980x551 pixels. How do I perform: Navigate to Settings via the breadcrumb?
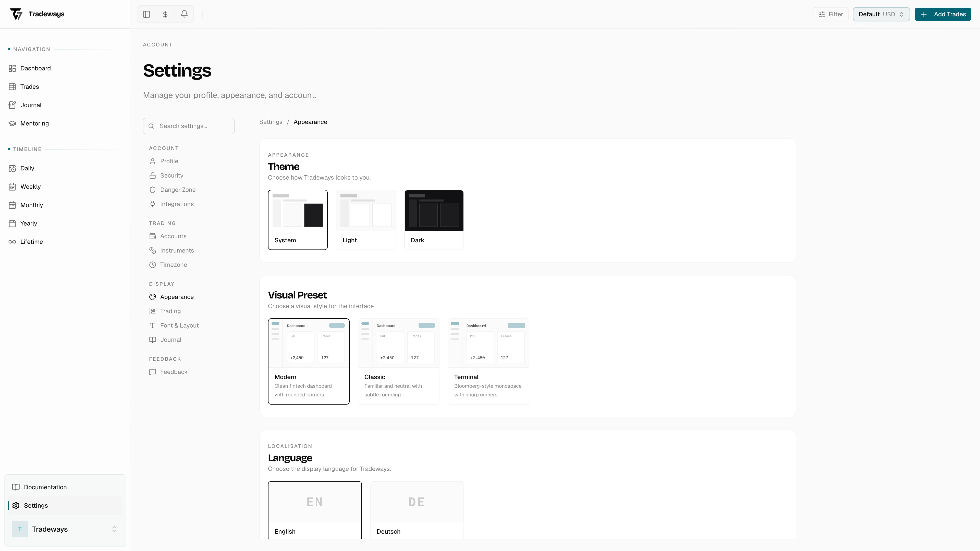click(x=271, y=122)
